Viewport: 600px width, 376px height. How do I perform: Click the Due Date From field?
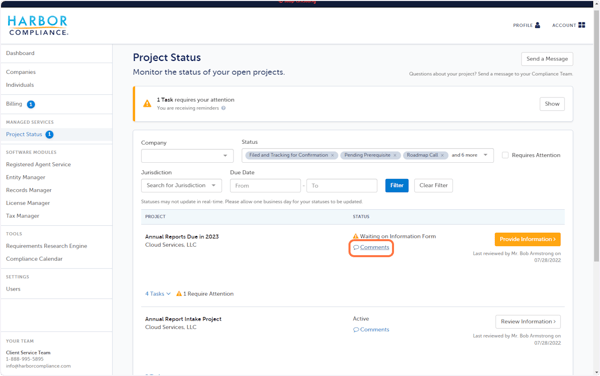click(265, 186)
